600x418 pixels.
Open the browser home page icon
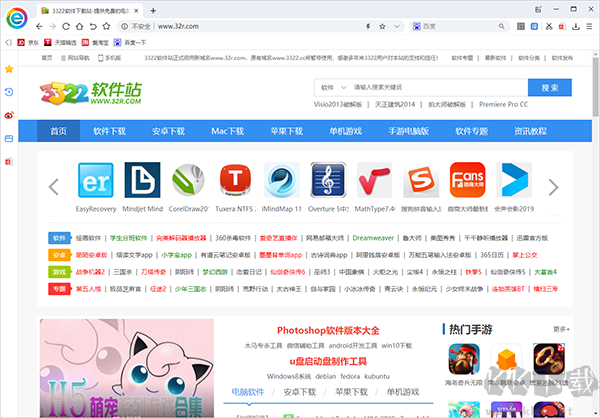click(79, 26)
